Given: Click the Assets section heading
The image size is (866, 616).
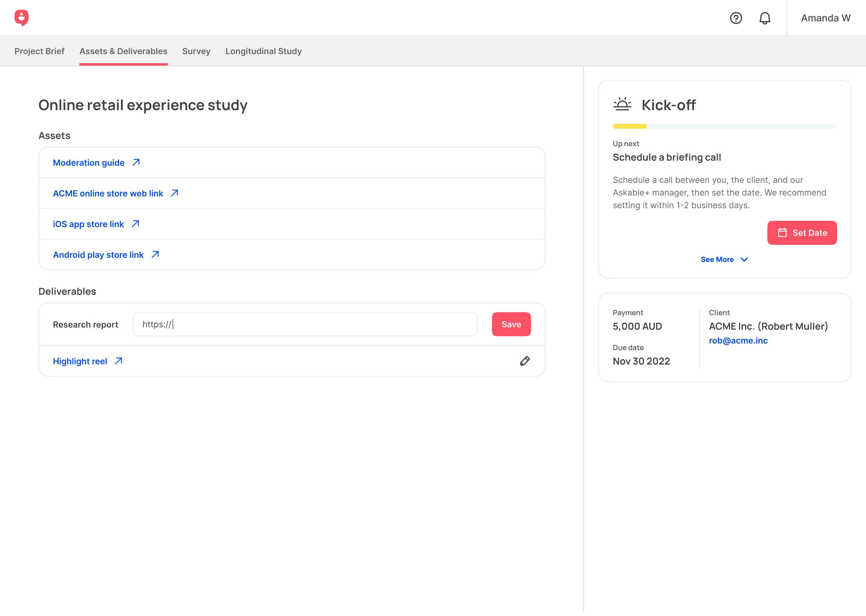Looking at the screenshot, I should coord(54,136).
